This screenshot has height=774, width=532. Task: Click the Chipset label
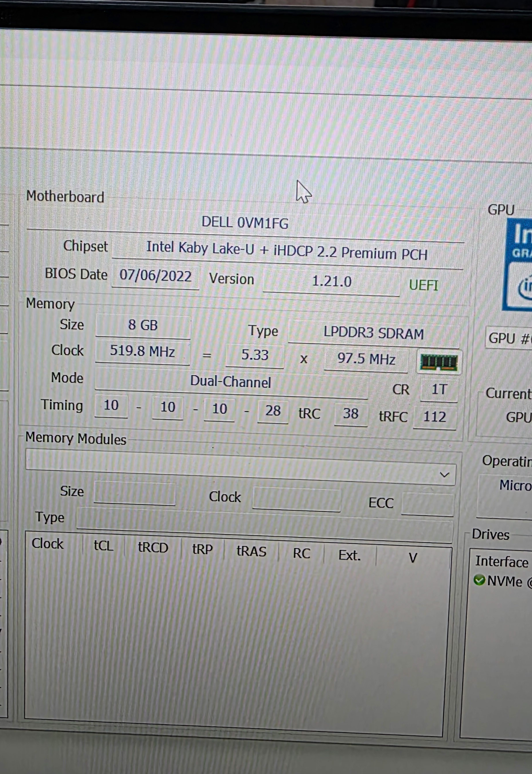click(x=85, y=246)
